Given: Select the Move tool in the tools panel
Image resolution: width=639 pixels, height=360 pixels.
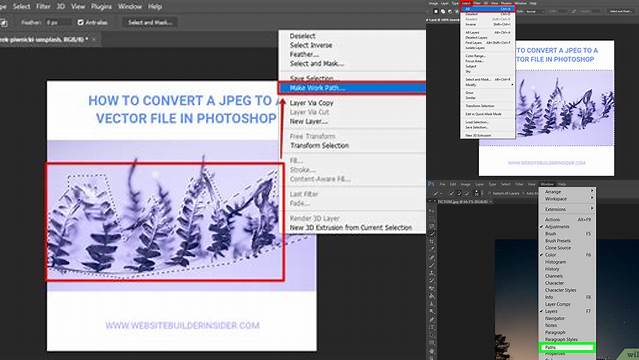Looking at the screenshot, I should (x=430, y=211).
